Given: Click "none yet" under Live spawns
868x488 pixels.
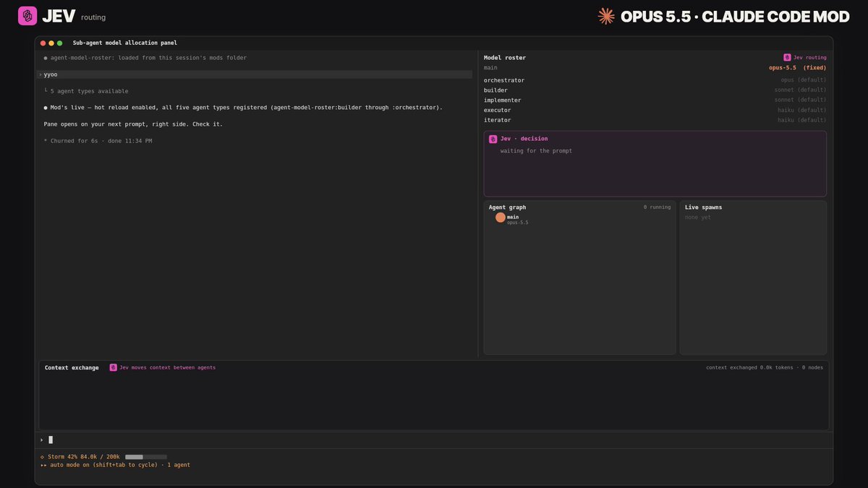Looking at the screenshot, I should [698, 218].
